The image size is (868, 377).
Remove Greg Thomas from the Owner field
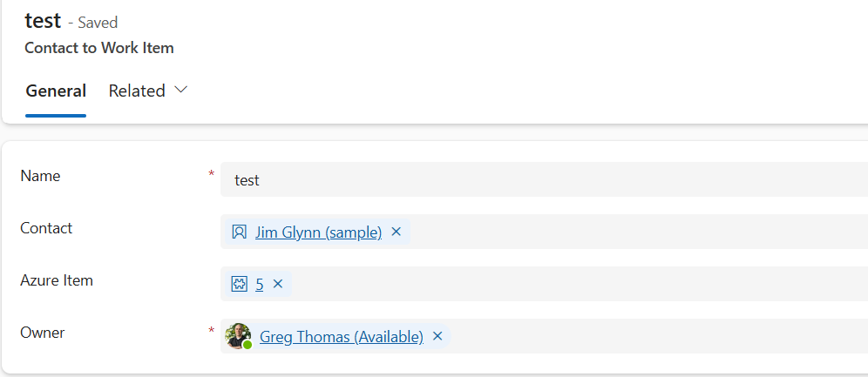point(437,336)
